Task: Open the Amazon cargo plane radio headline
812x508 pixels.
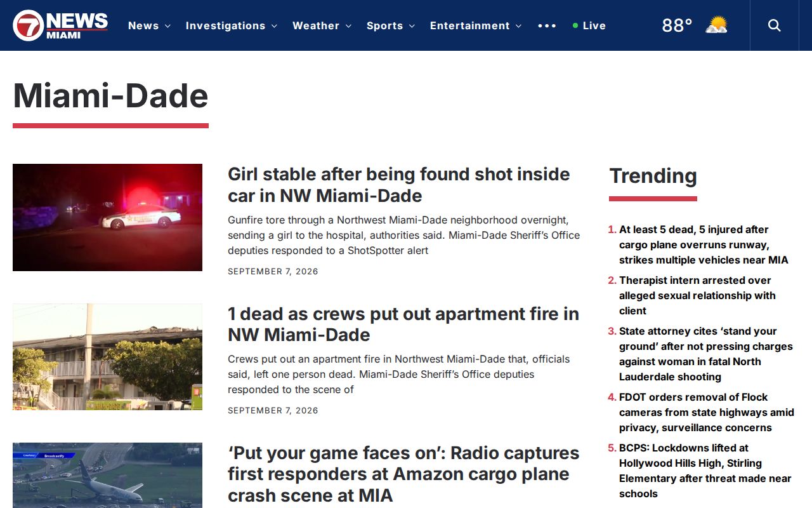Action: pyautogui.click(x=403, y=474)
